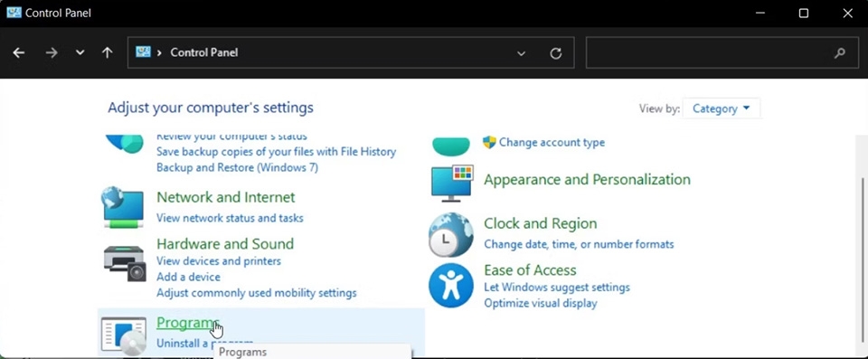Click the shield icon beside Change account type
Screen dimensions: 868x359
[x=489, y=142]
